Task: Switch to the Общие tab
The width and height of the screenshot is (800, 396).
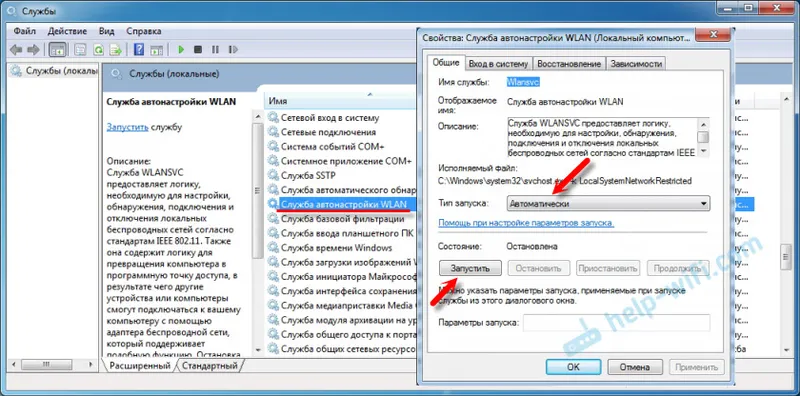Action: pos(446,62)
